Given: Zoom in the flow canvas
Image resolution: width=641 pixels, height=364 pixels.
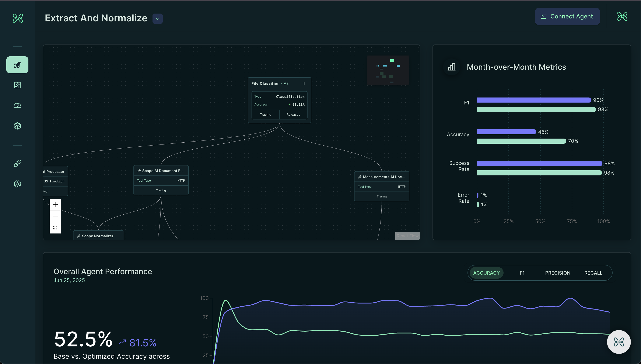Looking at the screenshot, I should [55, 205].
